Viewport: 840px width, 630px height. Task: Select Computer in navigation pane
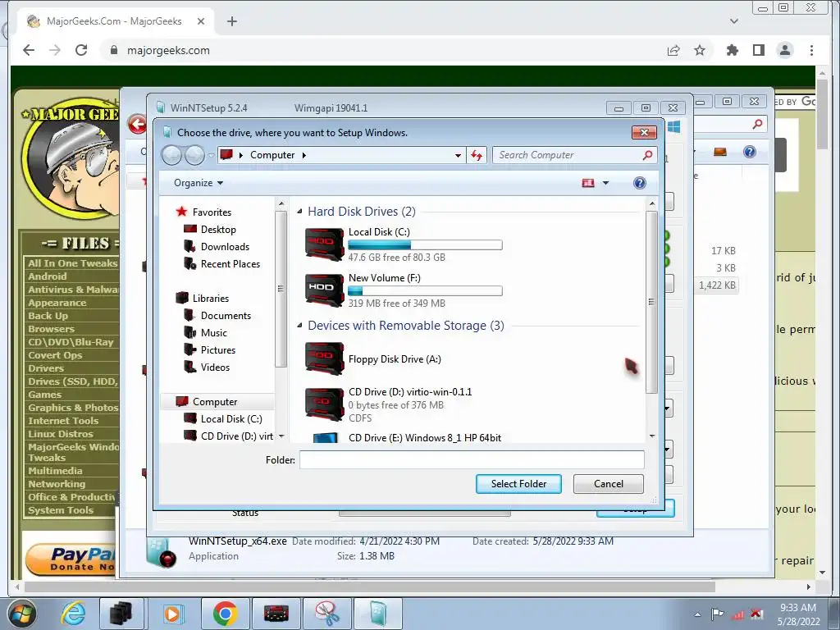[215, 402]
